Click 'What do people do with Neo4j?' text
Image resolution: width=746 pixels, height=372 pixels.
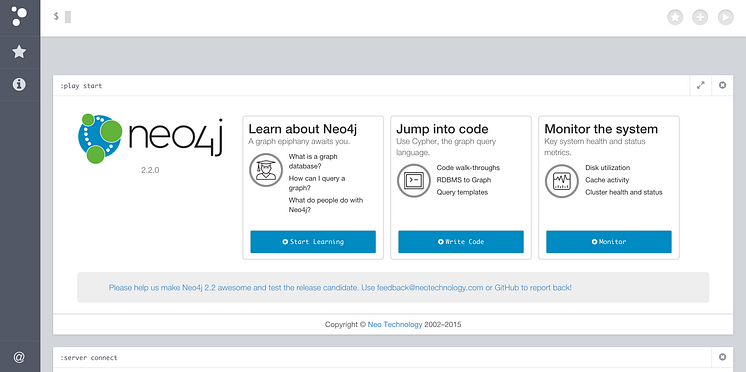[326, 205]
